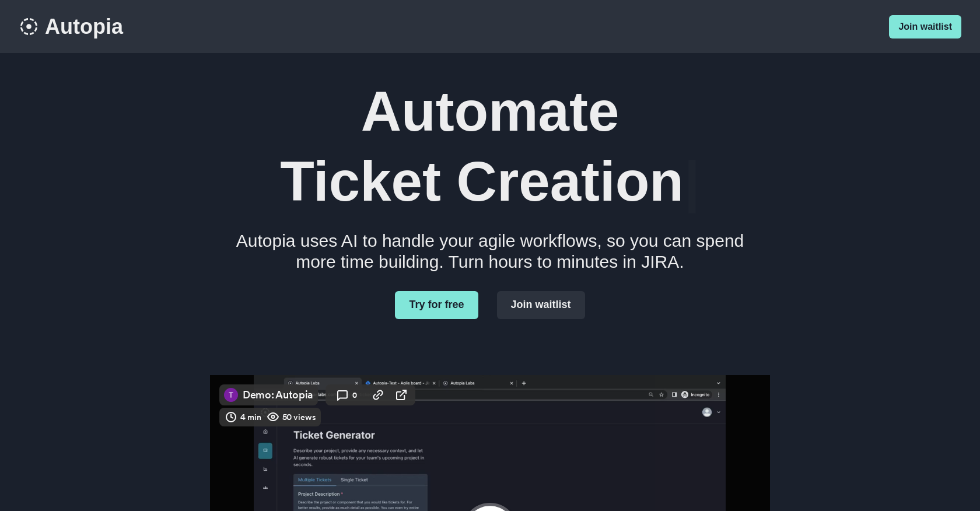This screenshot has width=980, height=511.
Task: Click the "4 min" duration label
Action: click(x=251, y=417)
